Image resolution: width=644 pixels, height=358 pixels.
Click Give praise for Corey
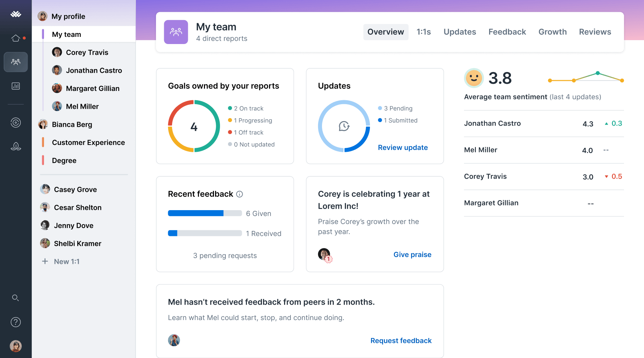click(412, 255)
